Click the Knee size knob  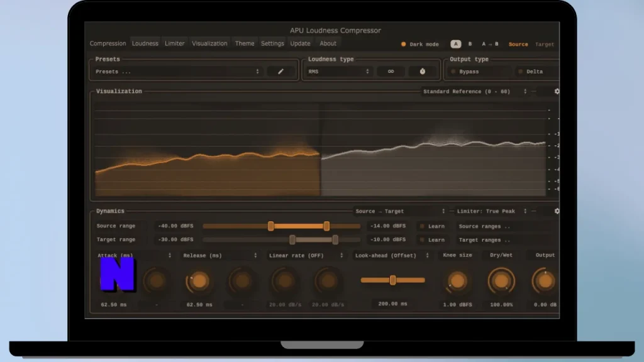click(457, 281)
